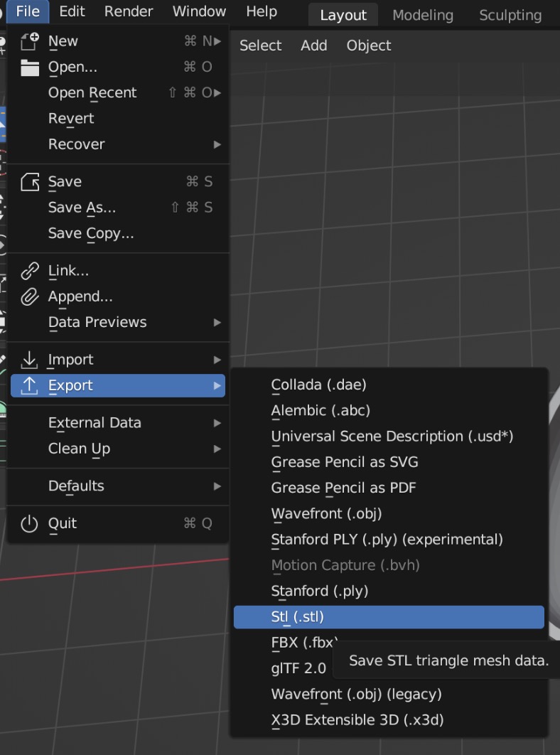This screenshot has width=560, height=755.
Task: Open the viewport Add menu
Action: point(314,45)
